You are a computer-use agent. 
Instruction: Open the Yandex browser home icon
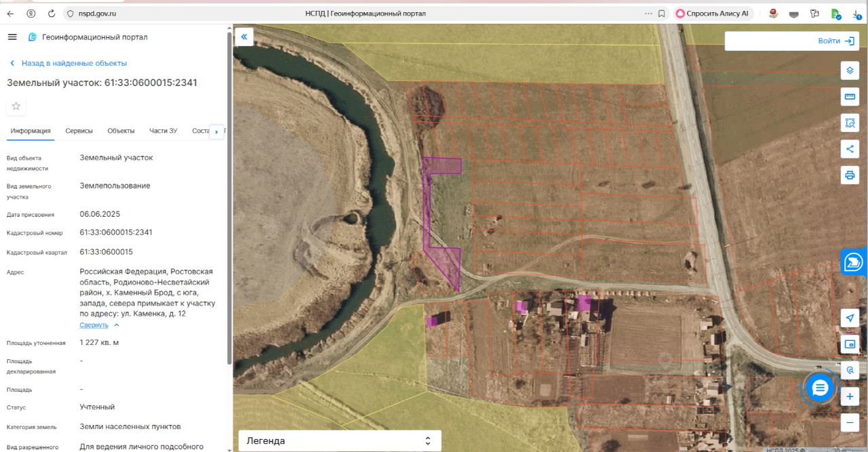tap(31, 13)
